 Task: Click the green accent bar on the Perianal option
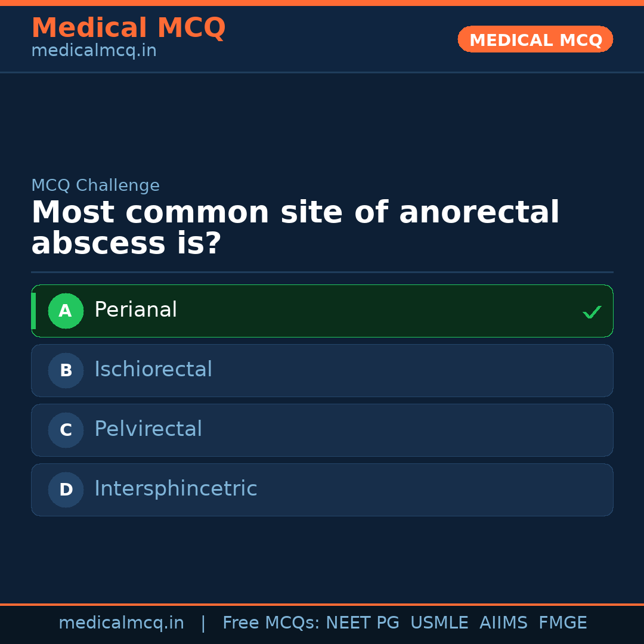(x=33, y=311)
